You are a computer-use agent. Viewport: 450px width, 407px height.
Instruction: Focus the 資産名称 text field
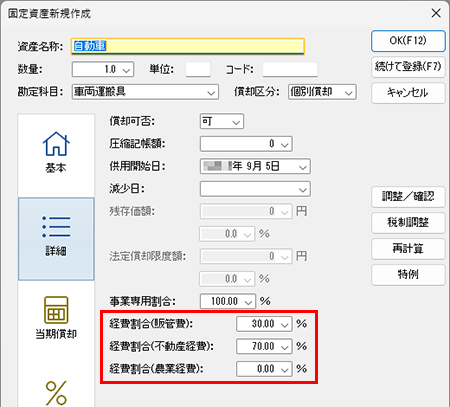(x=188, y=46)
